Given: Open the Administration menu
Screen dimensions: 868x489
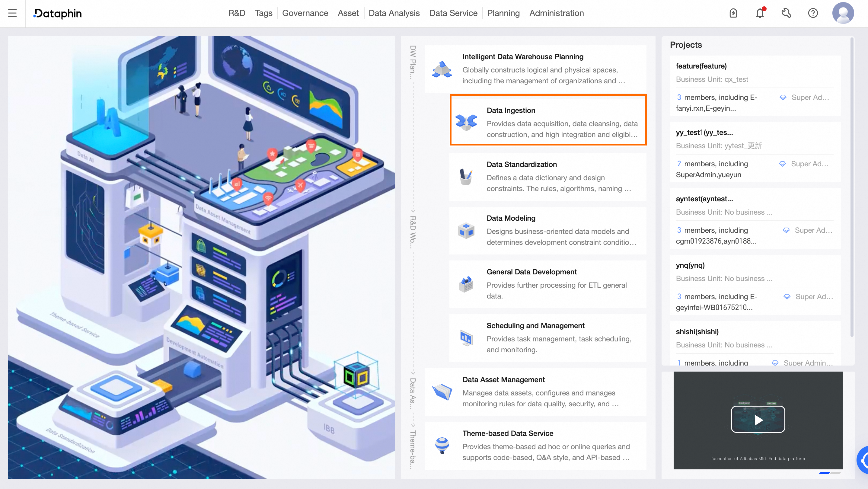Looking at the screenshot, I should tap(556, 13).
